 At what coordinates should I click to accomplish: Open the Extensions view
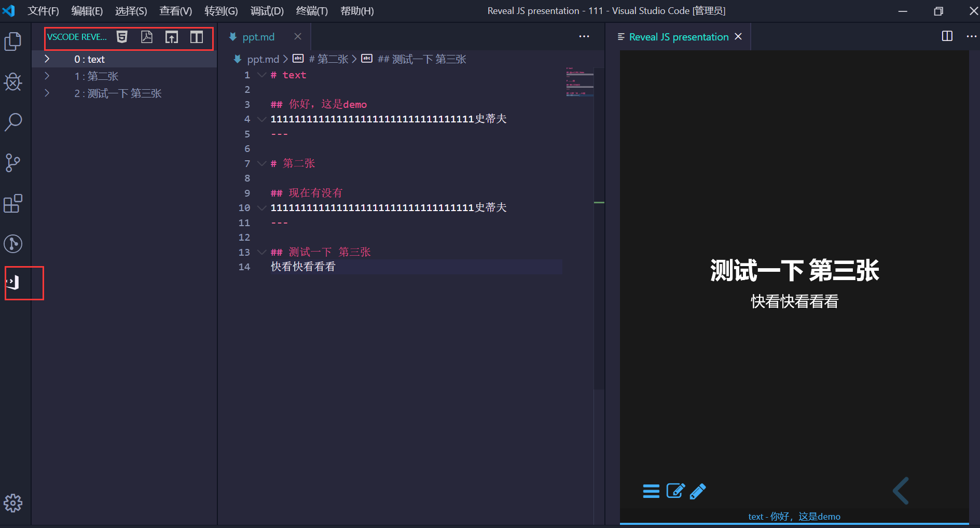coord(12,204)
